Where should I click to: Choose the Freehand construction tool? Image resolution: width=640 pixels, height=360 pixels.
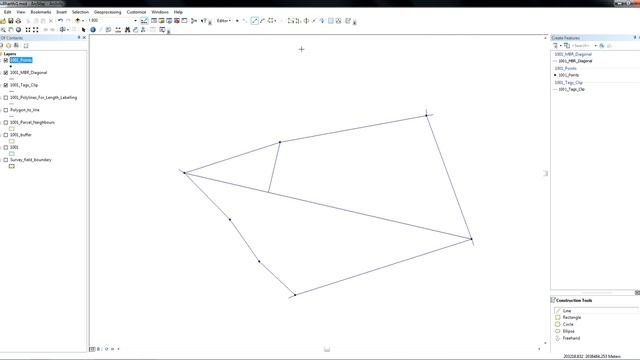571,338
